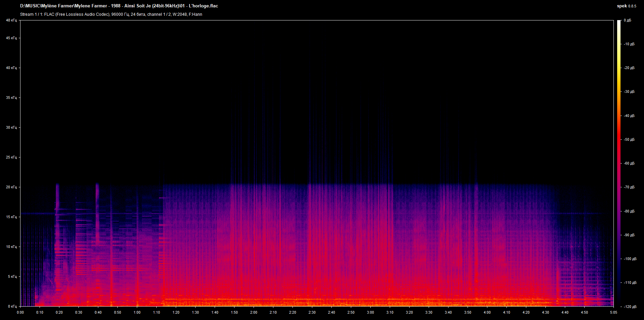Click the -50 дБ color scale label
644x320 pixels.
pos(629,139)
